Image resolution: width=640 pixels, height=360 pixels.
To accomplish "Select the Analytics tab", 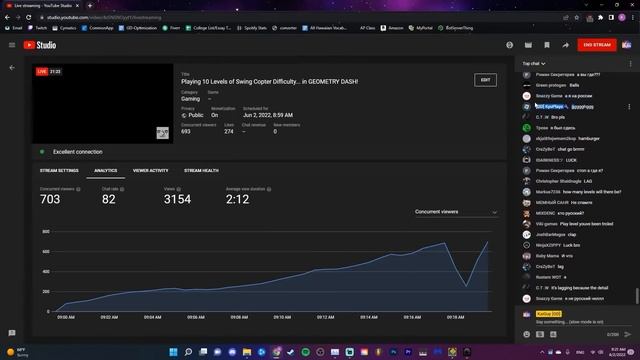I will 106,171.
